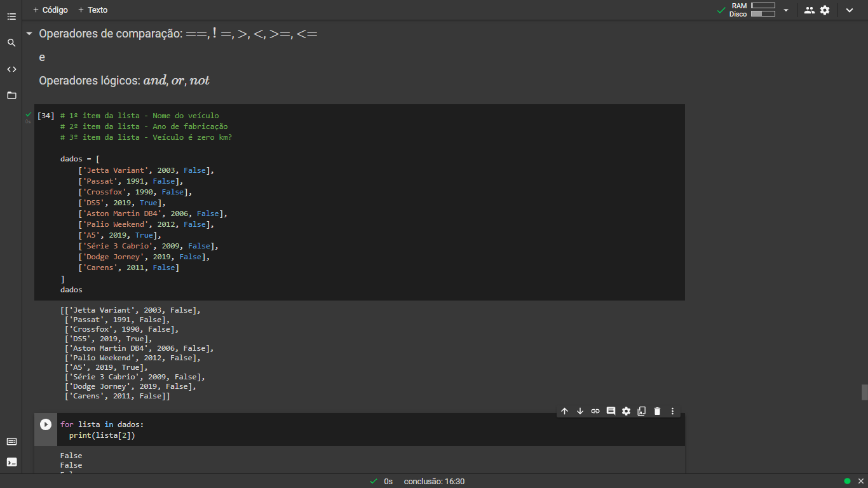Copy link to cell icon
This screenshot has height=488, width=868.
pyautogui.click(x=595, y=411)
